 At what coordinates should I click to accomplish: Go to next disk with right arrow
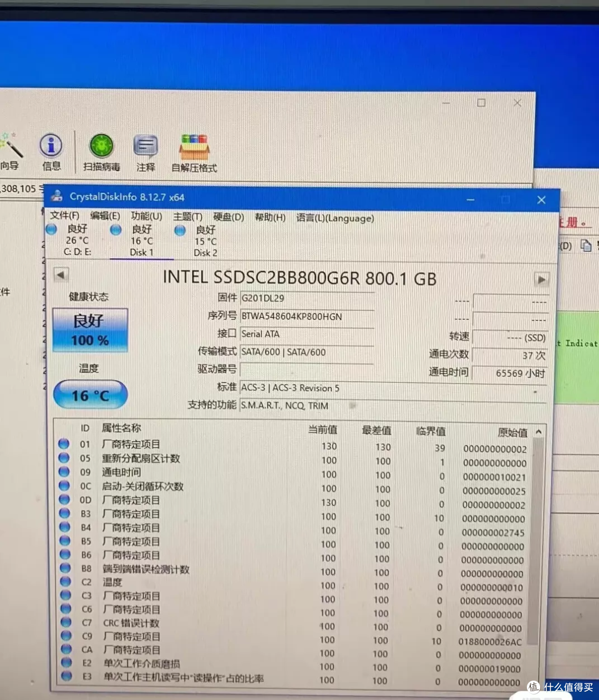[x=542, y=279]
